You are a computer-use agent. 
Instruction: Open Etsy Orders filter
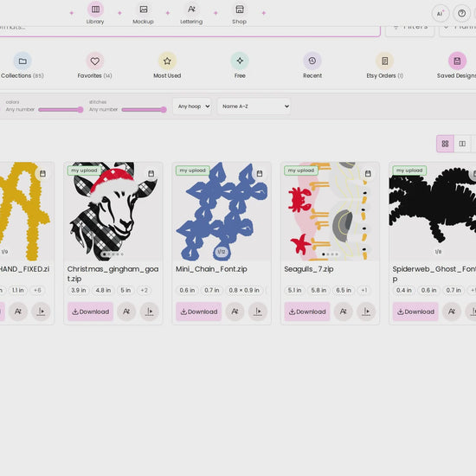click(384, 66)
